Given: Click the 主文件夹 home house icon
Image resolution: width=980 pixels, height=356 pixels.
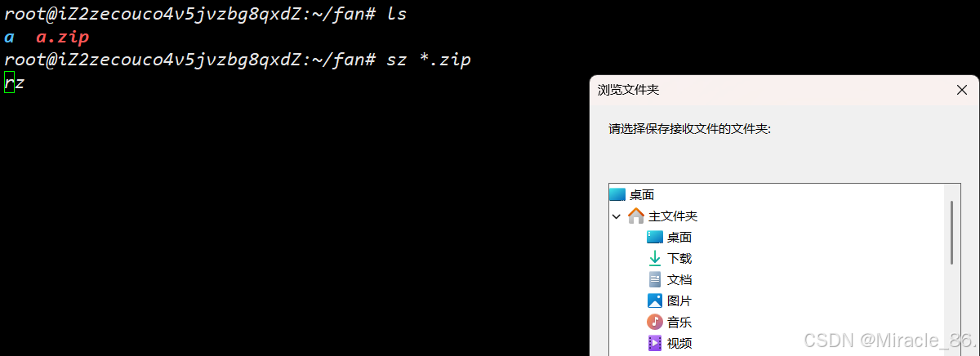Looking at the screenshot, I should (x=635, y=216).
